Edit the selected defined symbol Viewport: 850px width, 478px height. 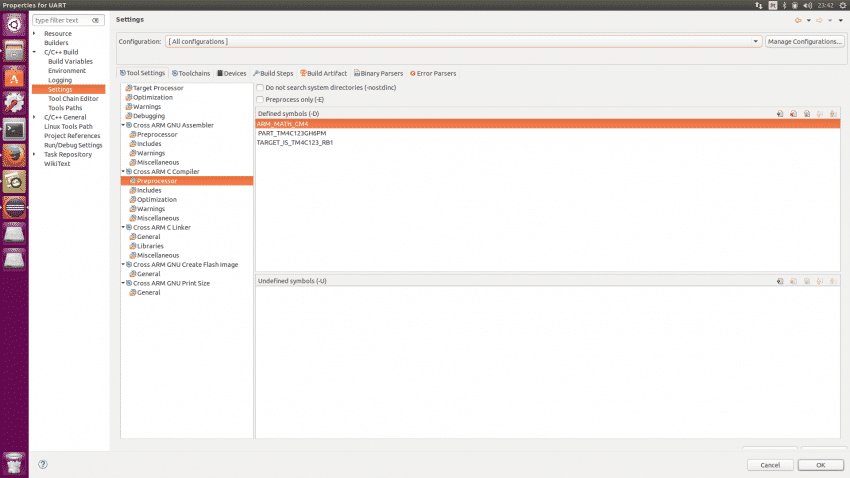click(x=807, y=114)
